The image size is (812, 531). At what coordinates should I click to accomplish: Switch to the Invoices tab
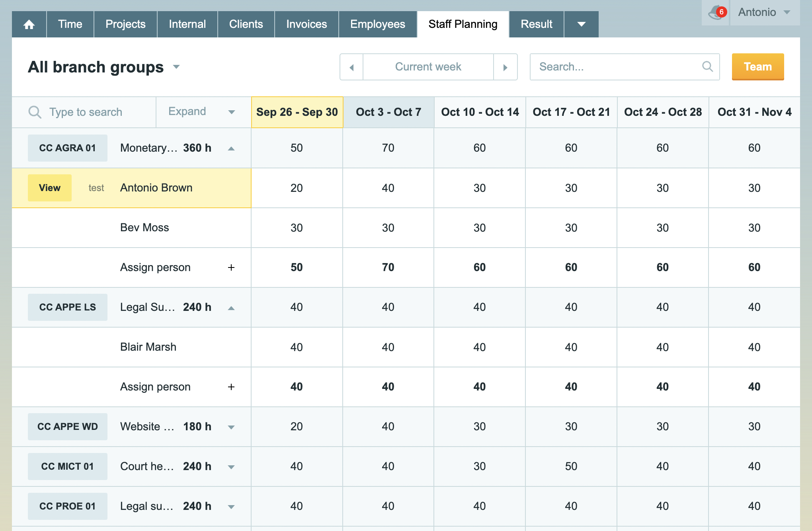point(306,25)
